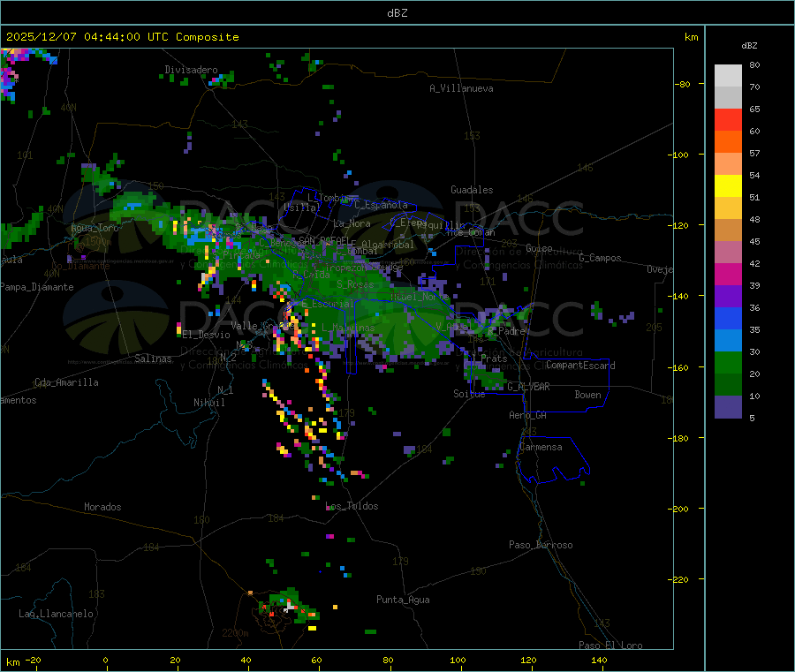
Task: Select the Nihuil label
Action: coord(208,403)
